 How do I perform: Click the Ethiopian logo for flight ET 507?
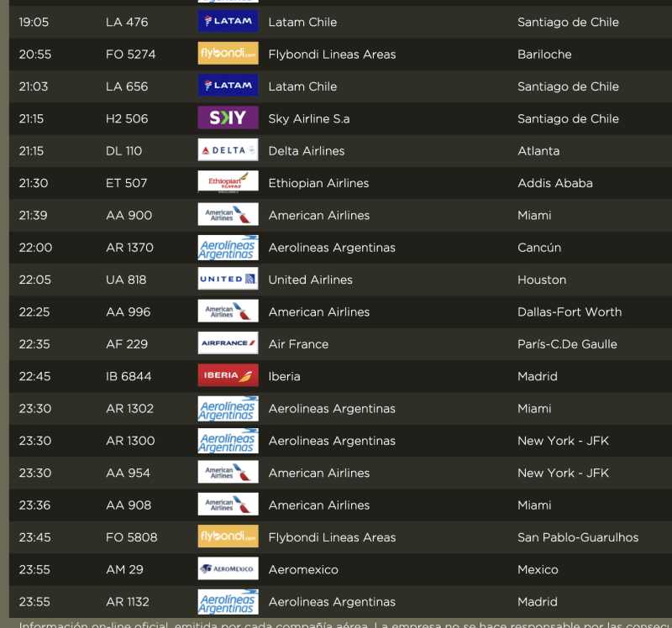click(228, 182)
